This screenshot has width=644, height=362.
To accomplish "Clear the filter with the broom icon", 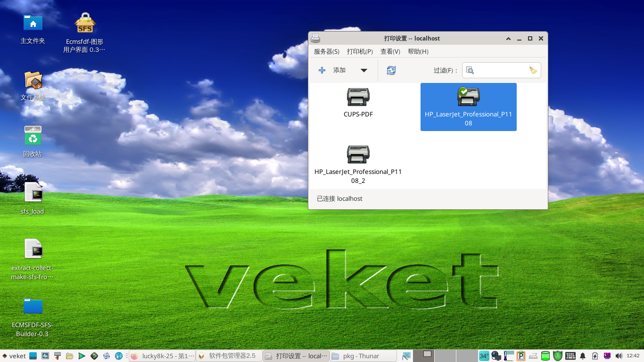I will (533, 70).
